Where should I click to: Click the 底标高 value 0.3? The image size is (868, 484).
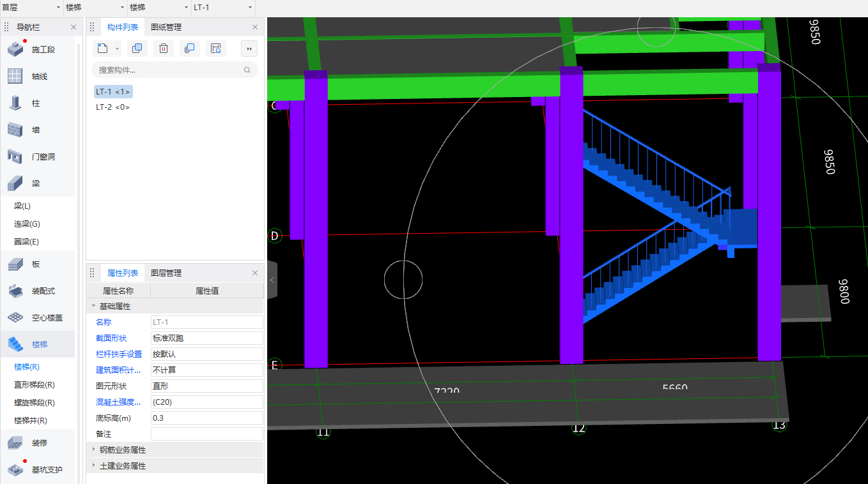pos(207,418)
